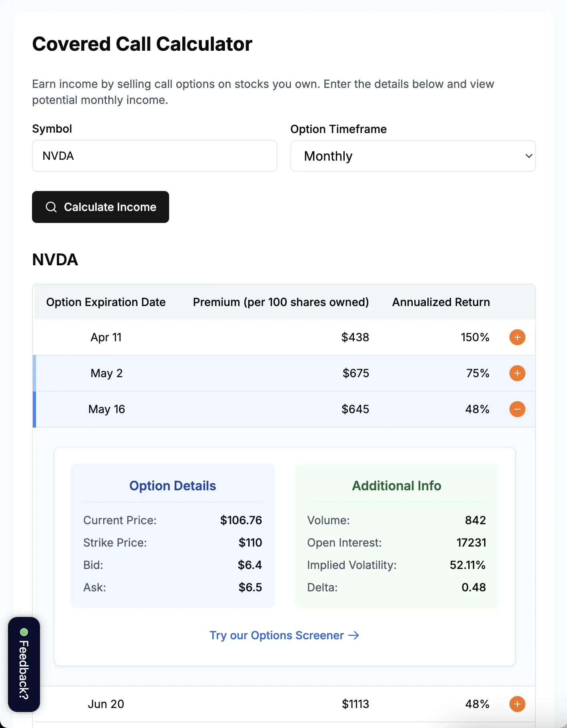Click the 48% return in May 16 row

pos(477,409)
